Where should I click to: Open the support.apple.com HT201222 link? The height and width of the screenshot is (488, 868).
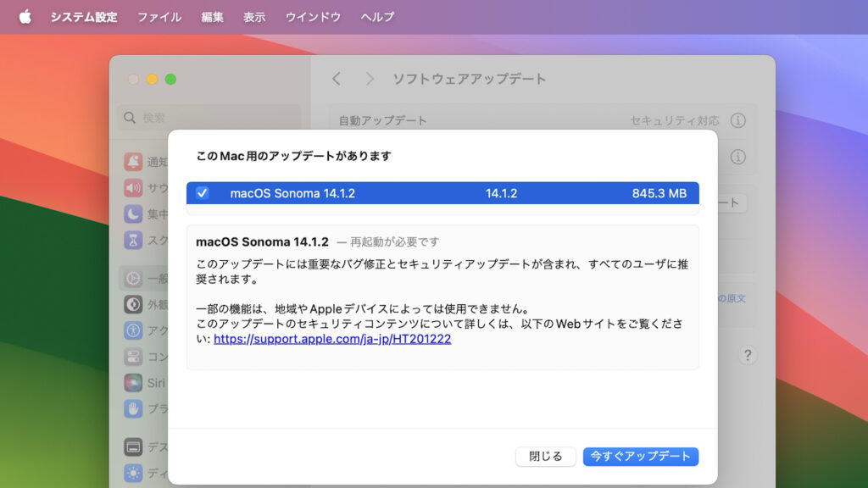(332, 339)
